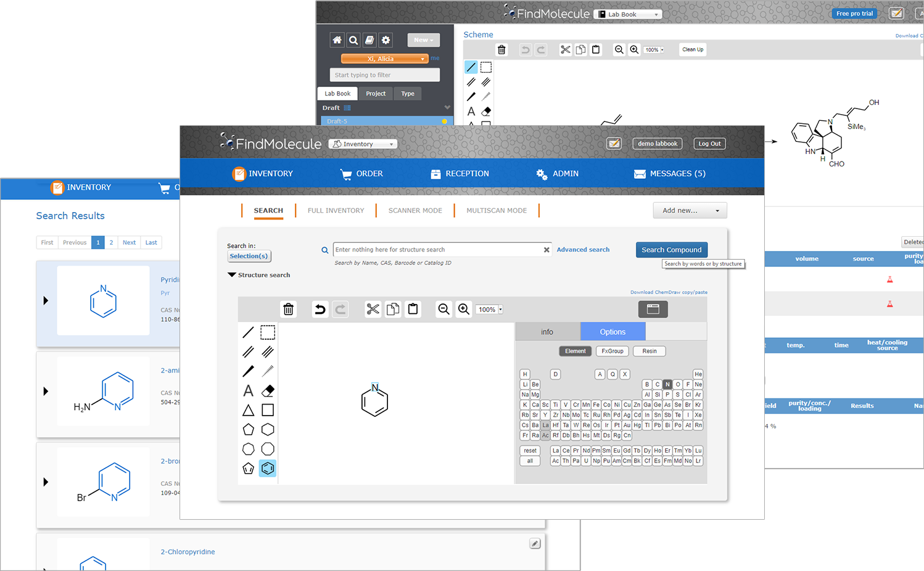924x571 pixels.
Task: Open the RECEPTION menu
Action: 460,174
